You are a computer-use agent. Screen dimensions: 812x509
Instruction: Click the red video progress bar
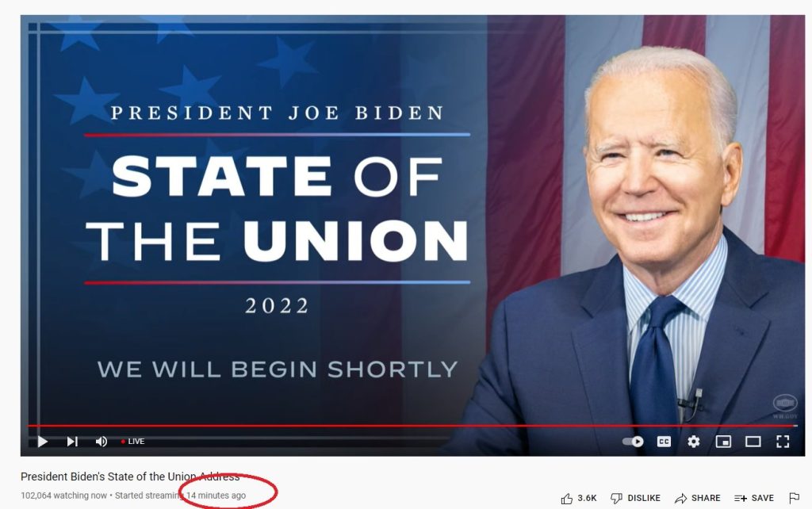point(412,426)
